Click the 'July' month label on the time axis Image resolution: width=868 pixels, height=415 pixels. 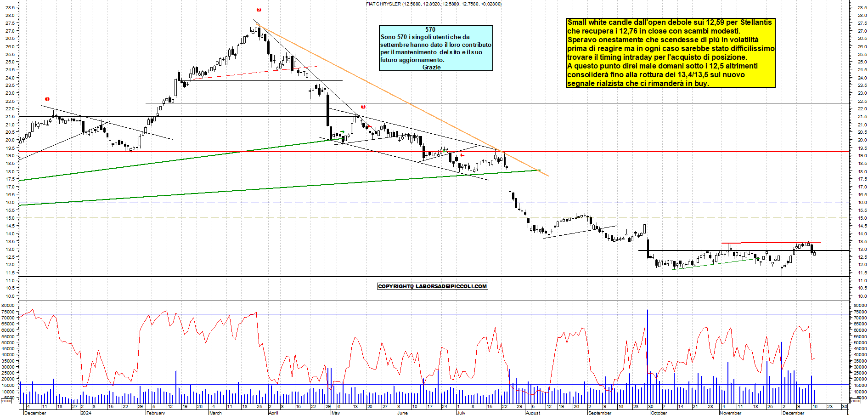(x=461, y=413)
